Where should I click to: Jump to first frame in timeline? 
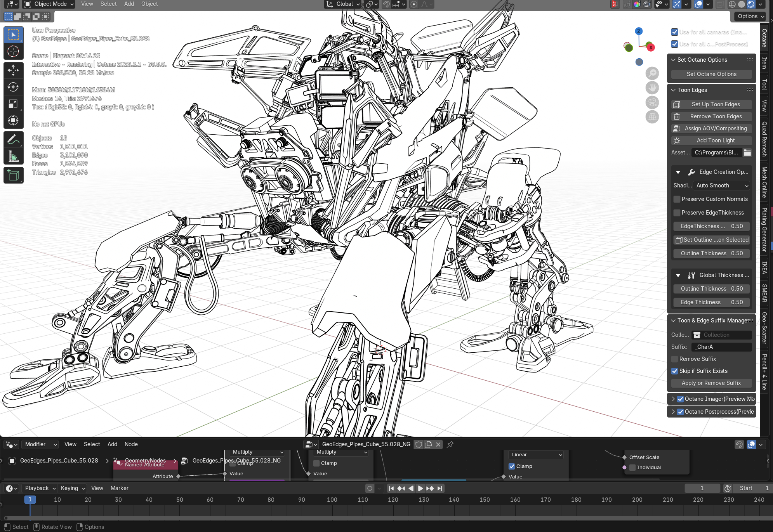[x=391, y=489]
